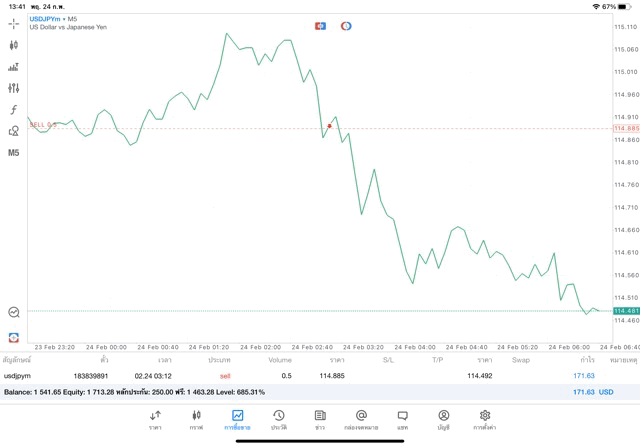Click the SELL 0.5 order line label

42,125
